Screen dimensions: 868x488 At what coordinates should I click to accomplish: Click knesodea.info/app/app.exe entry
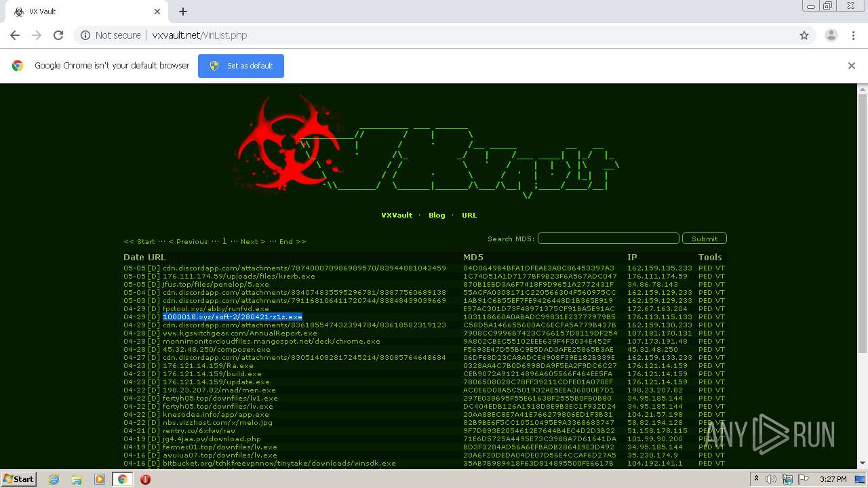tap(216, 415)
